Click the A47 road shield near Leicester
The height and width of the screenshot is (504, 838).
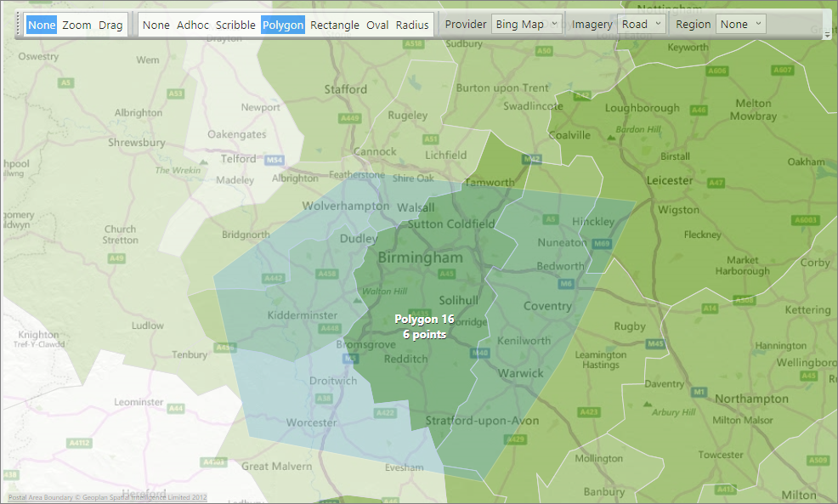click(716, 183)
